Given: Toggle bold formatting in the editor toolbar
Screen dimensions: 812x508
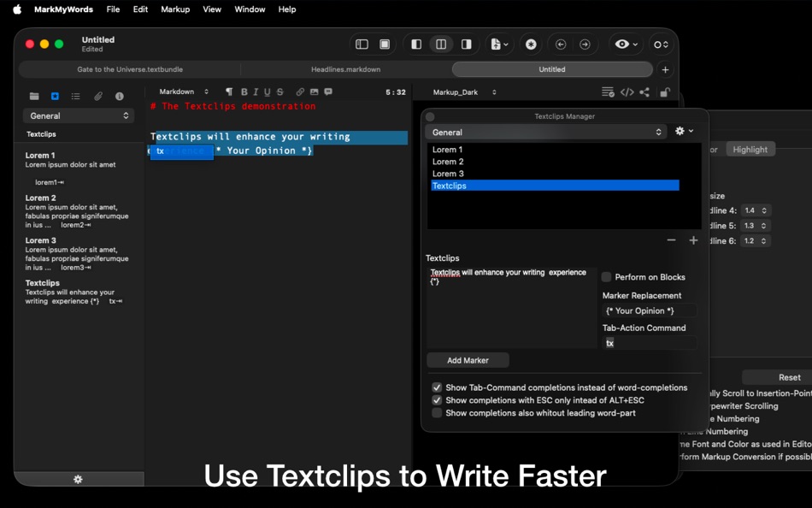Looking at the screenshot, I should point(244,92).
